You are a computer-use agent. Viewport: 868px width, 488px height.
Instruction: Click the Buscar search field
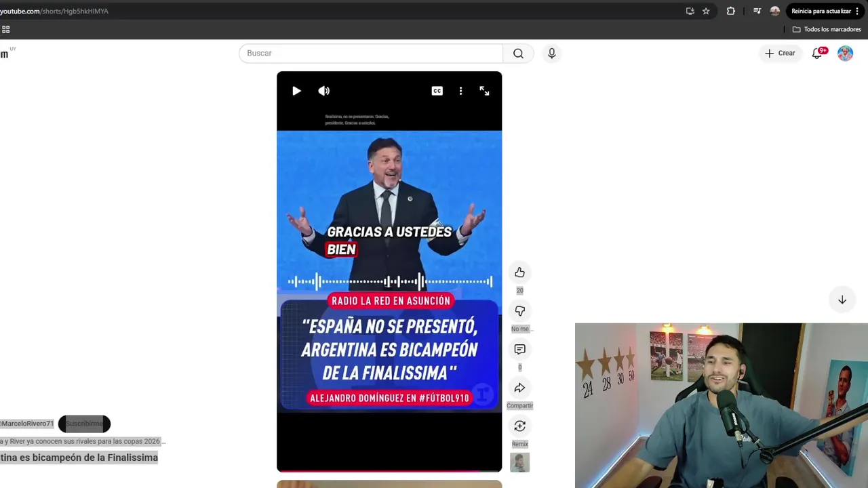(371, 54)
